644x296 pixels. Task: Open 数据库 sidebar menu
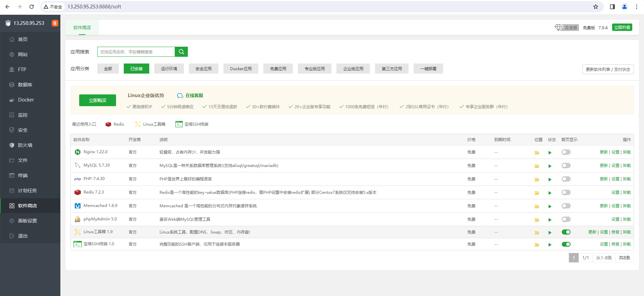(30, 85)
